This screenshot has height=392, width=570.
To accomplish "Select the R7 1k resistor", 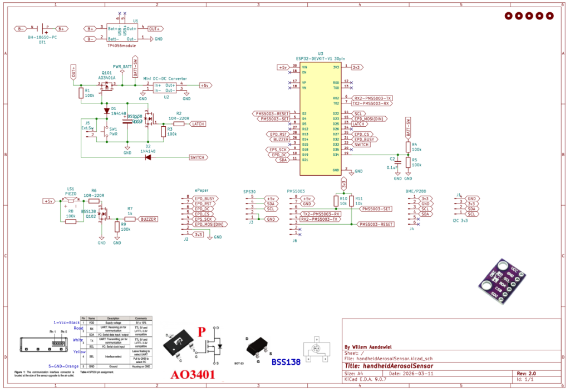I will click(x=130, y=219).
